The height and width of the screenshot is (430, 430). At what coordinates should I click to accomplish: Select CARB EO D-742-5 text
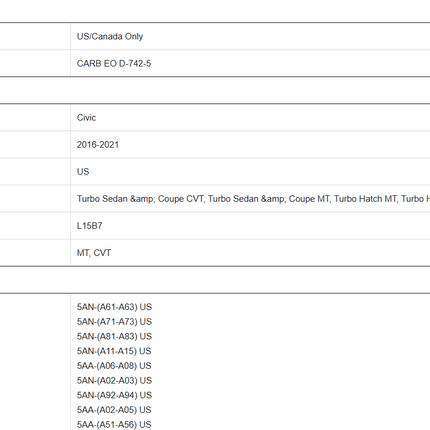(114, 63)
